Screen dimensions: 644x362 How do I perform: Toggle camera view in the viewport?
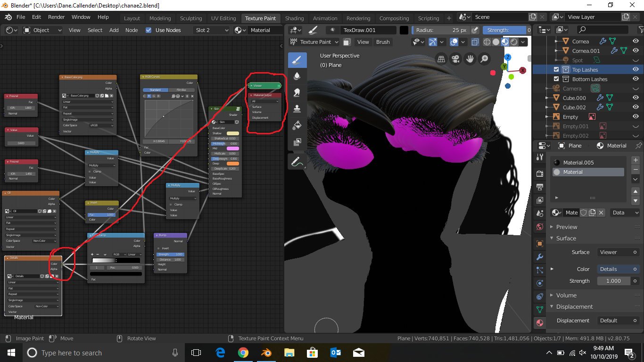(455, 59)
